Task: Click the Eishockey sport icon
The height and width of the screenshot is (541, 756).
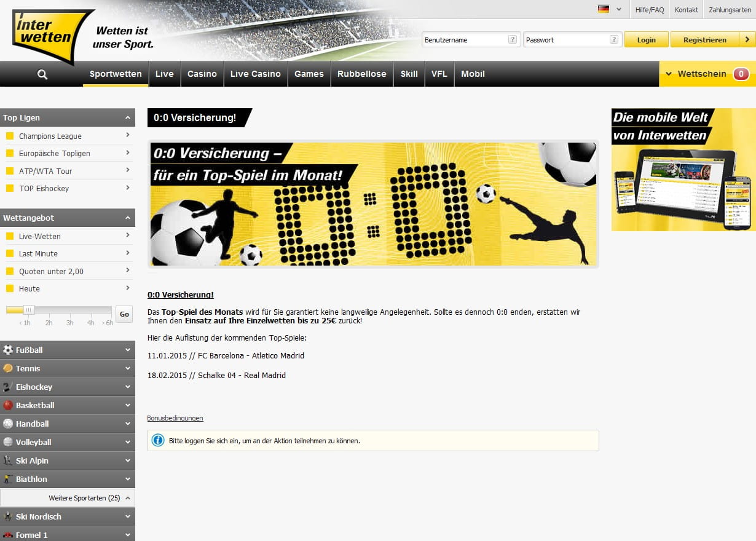Action: pos(8,387)
